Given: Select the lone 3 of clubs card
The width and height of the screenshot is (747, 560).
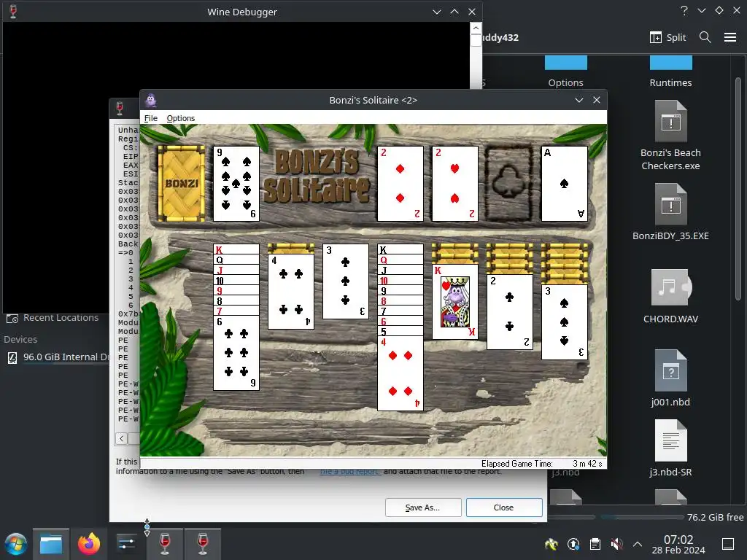Looking at the screenshot, I should pyautogui.click(x=345, y=281).
